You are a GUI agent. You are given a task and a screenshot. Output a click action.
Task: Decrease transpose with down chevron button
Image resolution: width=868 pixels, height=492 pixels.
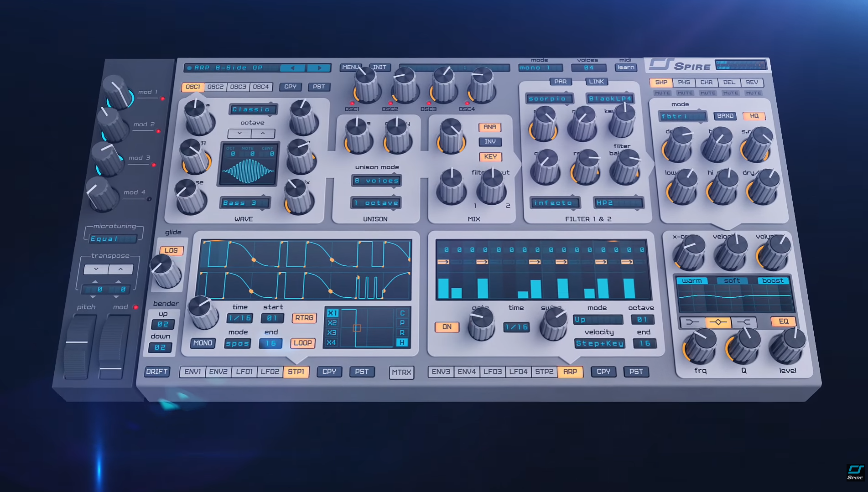click(x=96, y=269)
